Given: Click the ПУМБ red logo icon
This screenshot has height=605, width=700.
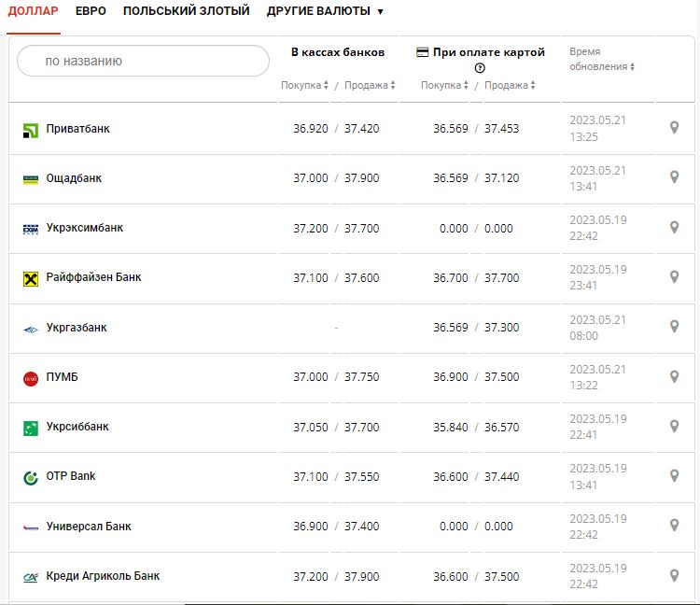Looking at the screenshot, I should pyautogui.click(x=30, y=378).
